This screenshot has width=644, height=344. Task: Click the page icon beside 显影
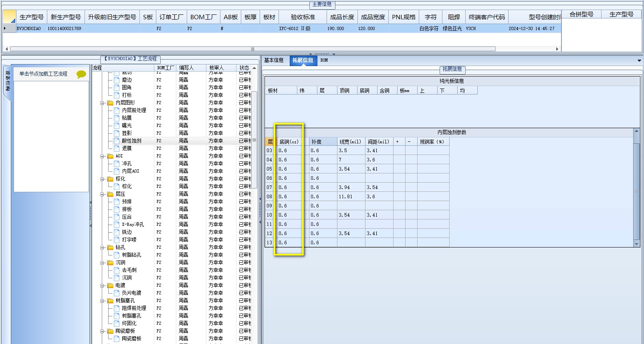117,133
